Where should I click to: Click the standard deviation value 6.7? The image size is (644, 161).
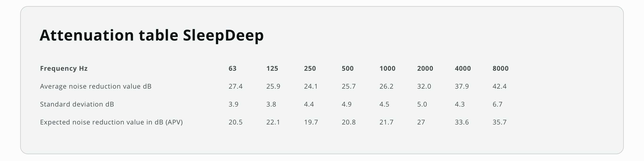coord(498,104)
